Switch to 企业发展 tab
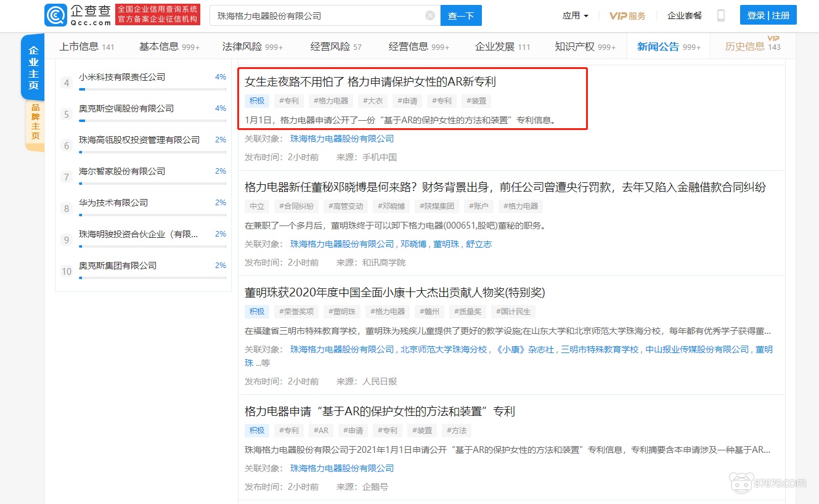The image size is (819, 504). pyautogui.click(x=502, y=46)
